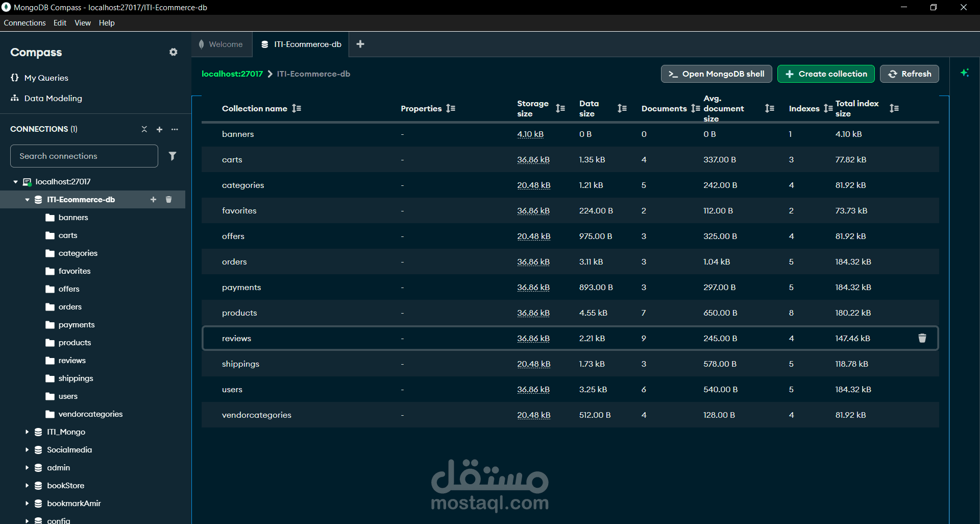
Task: Sort by Avg. document size column
Action: [x=770, y=108]
